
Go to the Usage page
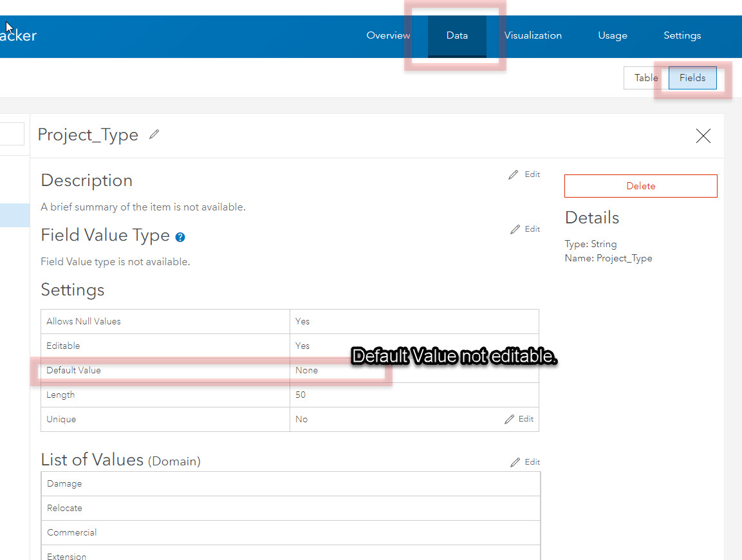612,35
